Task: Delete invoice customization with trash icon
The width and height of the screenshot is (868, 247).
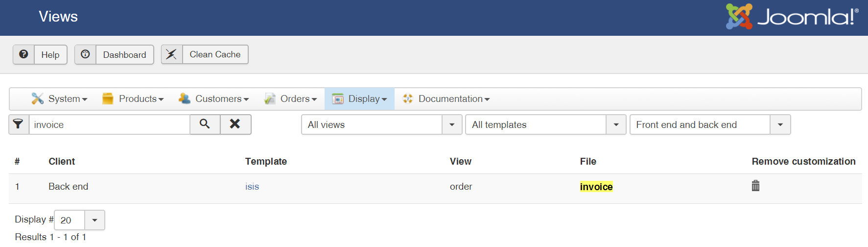Action: 755,186
